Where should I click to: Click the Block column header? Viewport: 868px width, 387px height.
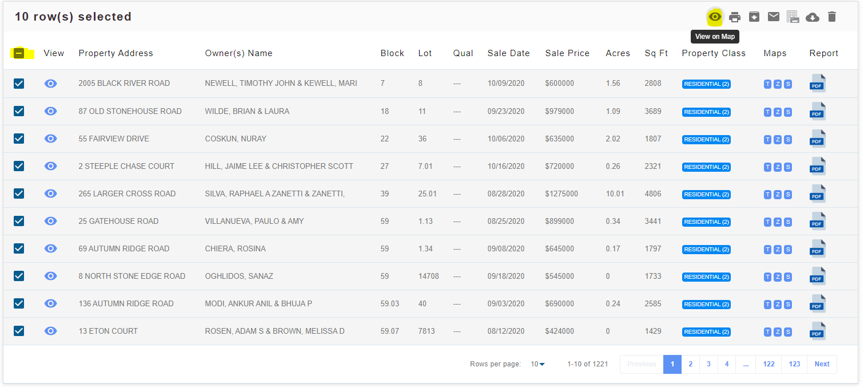392,53
